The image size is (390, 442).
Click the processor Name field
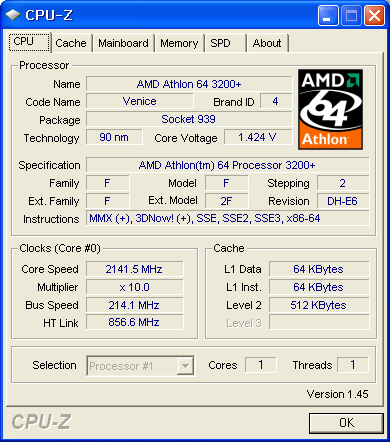click(189, 84)
